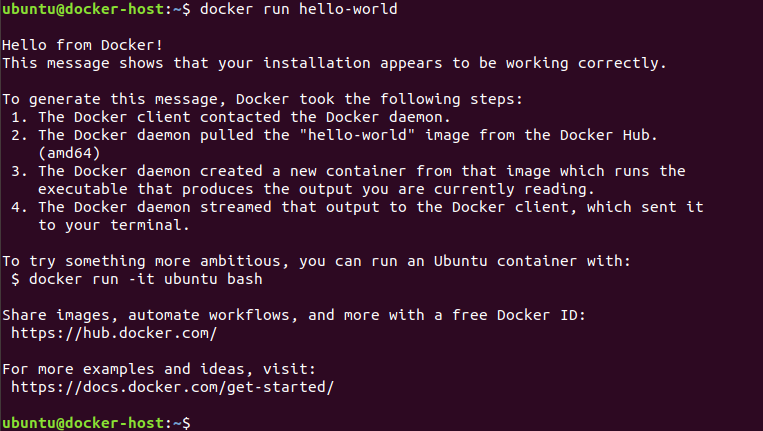This screenshot has height=431, width=763.
Task: Click the 'executable that produces the output' line
Action: pos(316,189)
